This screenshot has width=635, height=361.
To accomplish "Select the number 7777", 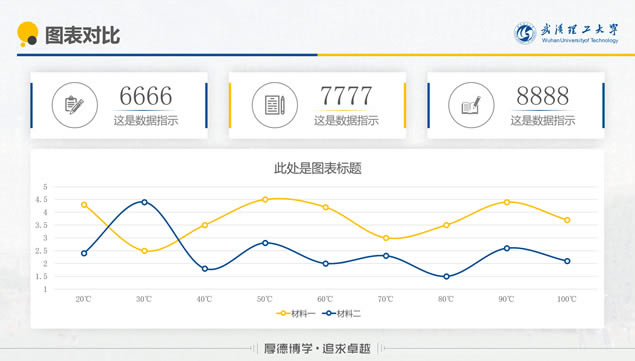I will (346, 96).
